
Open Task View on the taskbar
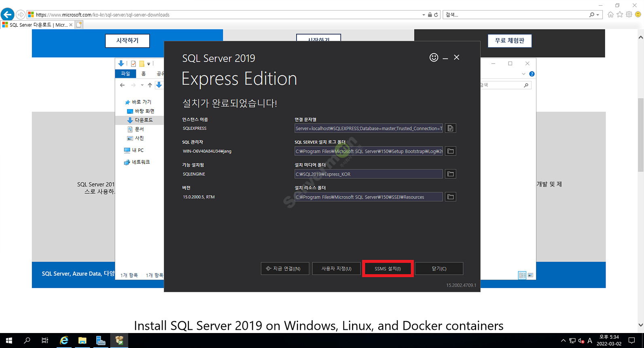[45, 341]
